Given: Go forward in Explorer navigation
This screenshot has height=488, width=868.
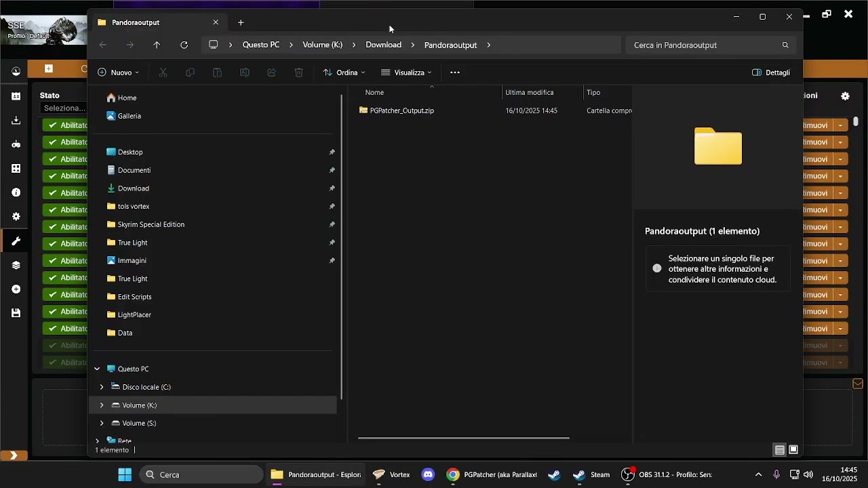Looking at the screenshot, I should [x=130, y=45].
